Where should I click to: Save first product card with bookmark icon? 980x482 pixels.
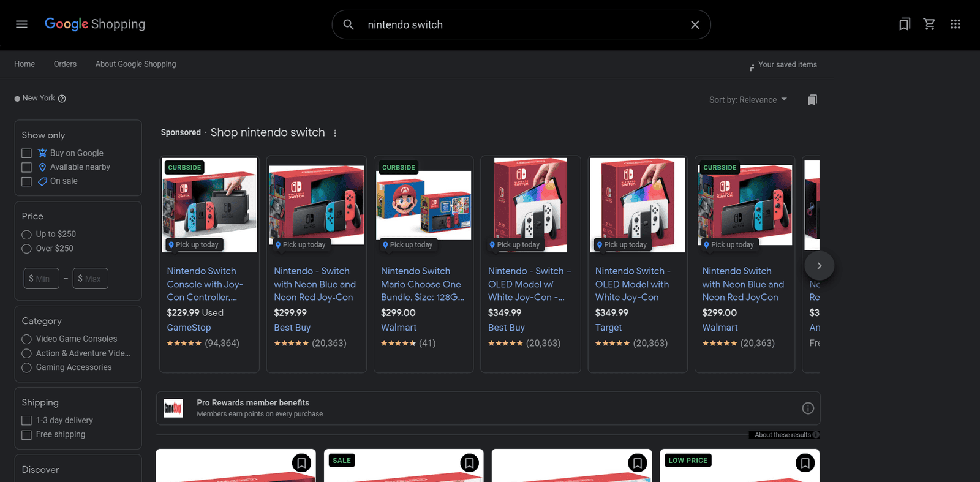pyautogui.click(x=301, y=463)
